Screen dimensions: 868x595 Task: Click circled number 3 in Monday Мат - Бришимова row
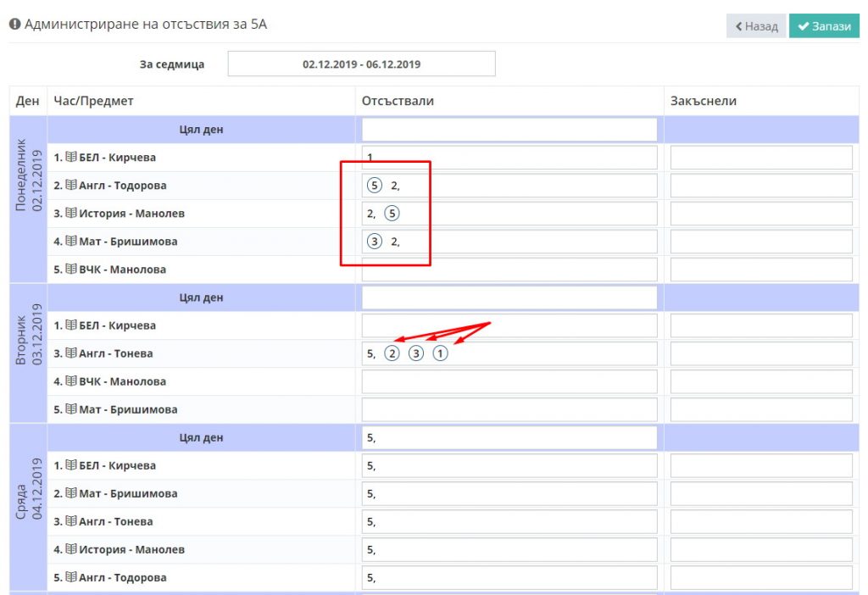pyautogui.click(x=375, y=242)
